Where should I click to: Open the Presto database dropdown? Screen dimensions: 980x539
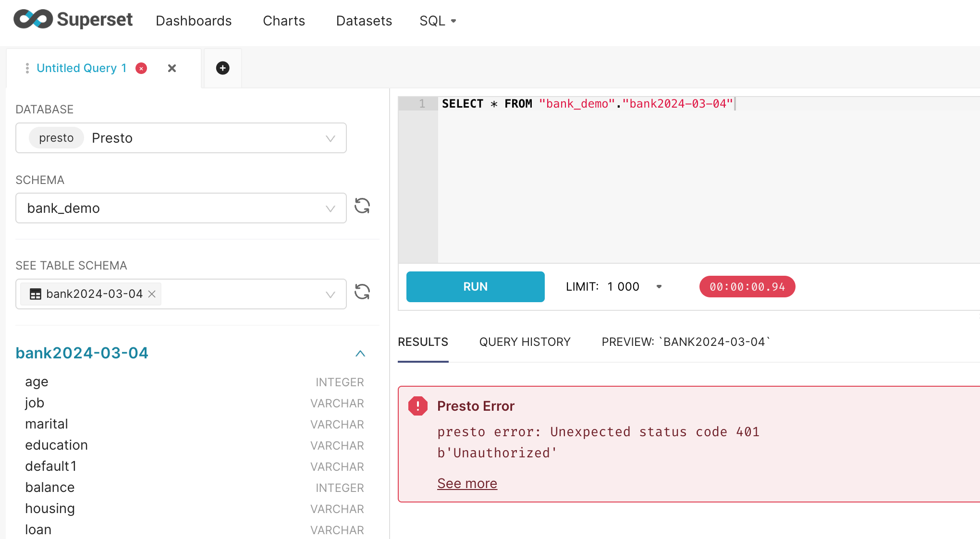pos(181,138)
